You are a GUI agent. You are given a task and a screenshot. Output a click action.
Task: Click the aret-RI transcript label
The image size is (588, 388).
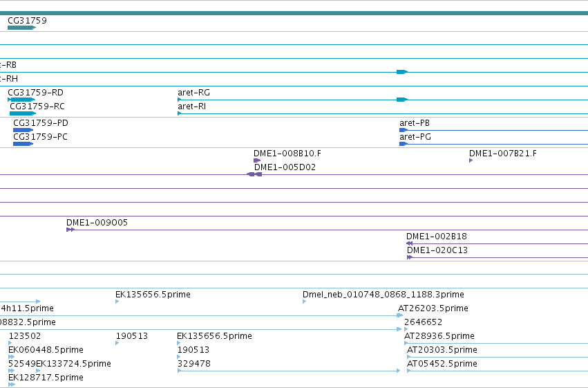tap(191, 107)
